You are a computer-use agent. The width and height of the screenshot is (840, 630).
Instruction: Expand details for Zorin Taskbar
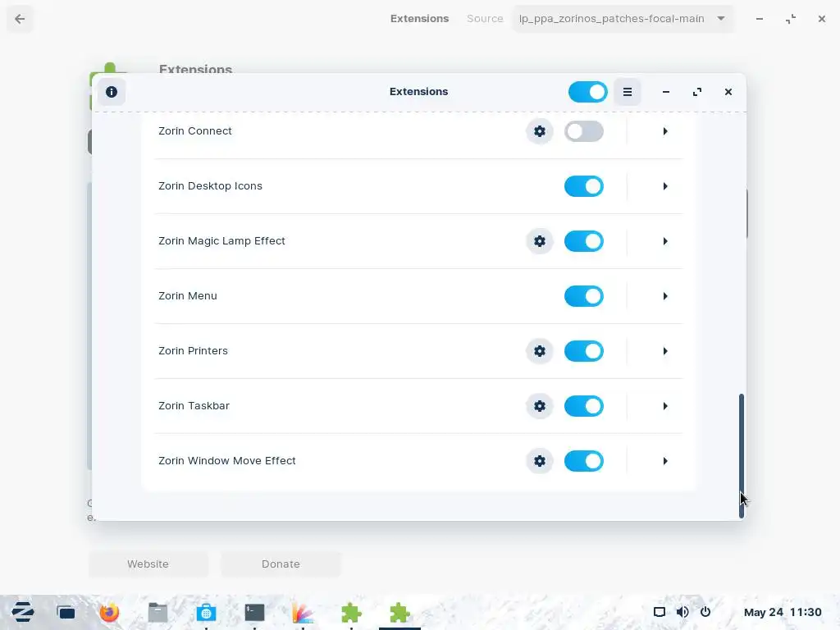[664, 406]
